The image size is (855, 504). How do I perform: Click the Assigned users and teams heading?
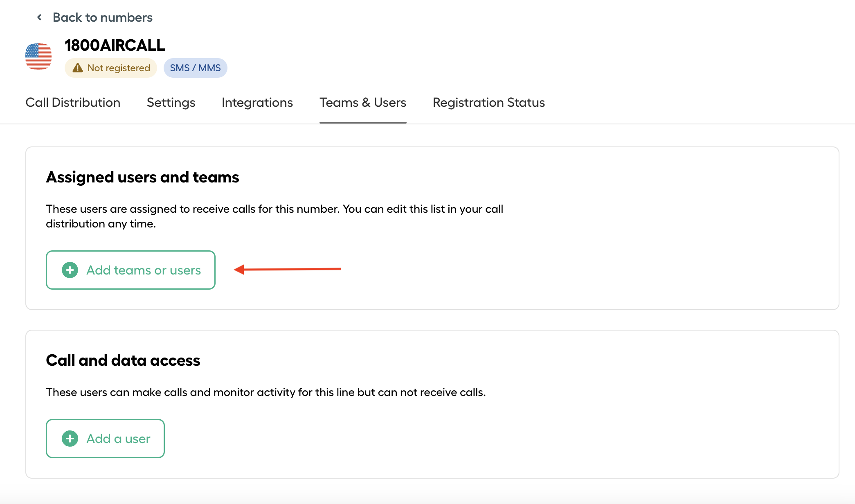coord(142,177)
